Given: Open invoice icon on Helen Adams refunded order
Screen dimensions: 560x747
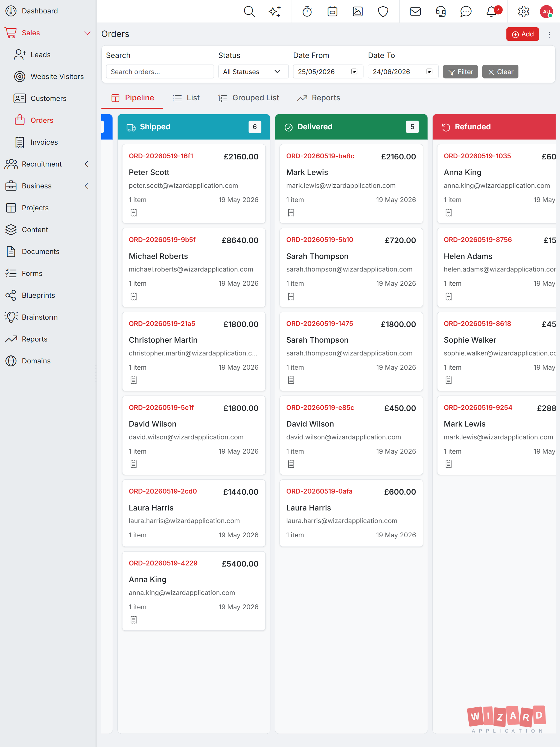Looking at the screenshot, I should click(x=448, y=296).
